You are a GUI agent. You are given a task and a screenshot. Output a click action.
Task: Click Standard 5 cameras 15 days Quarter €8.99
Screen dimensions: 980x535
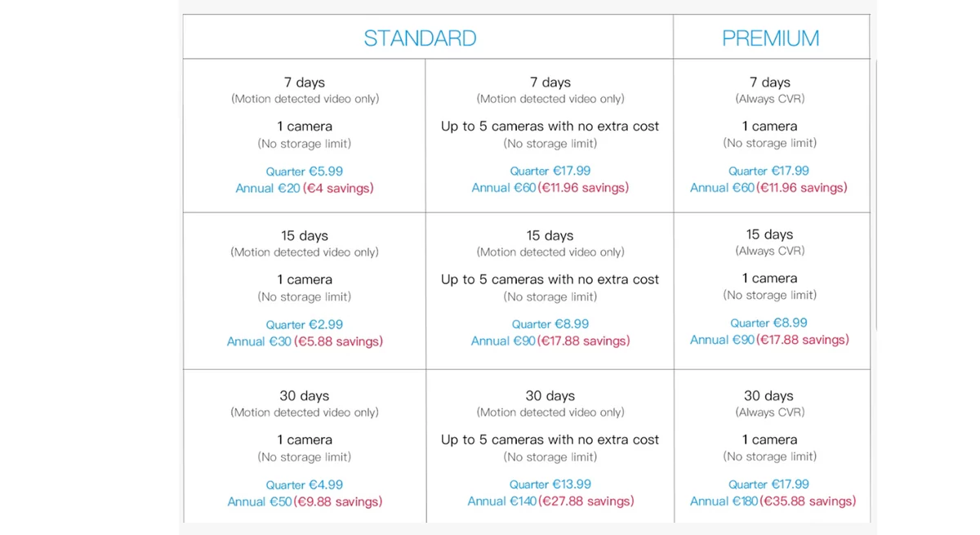pos(550,324)
